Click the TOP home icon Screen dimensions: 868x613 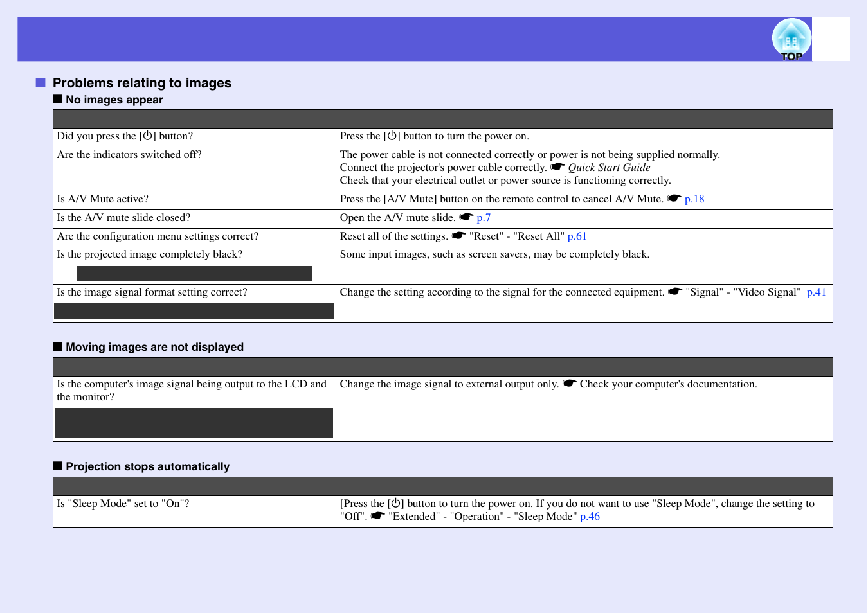click(x=791, y=39)
